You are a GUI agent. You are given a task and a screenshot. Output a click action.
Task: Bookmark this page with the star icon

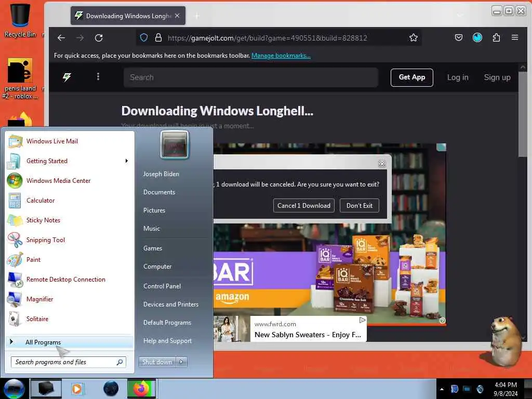[x=413, y=37]
